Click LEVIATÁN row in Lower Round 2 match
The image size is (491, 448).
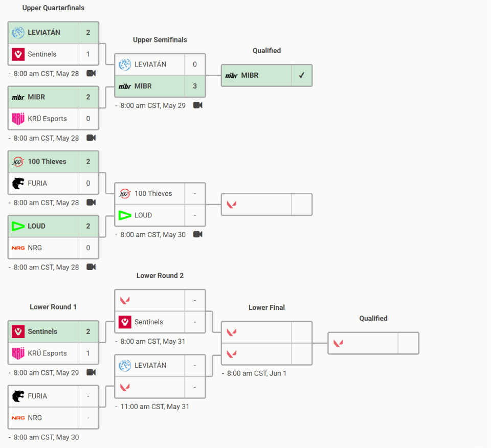(160, 365)
